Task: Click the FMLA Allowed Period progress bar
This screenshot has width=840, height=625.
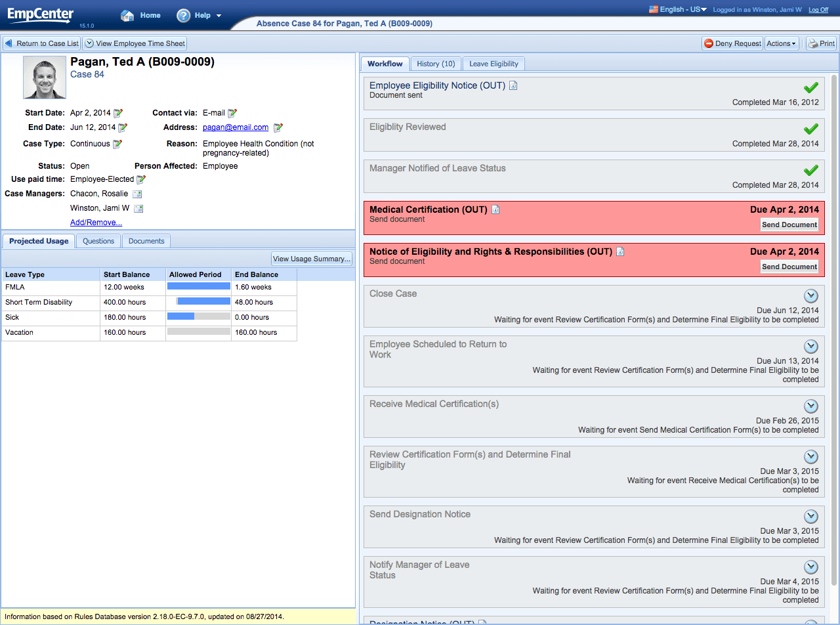Action: tap(199, 288)
